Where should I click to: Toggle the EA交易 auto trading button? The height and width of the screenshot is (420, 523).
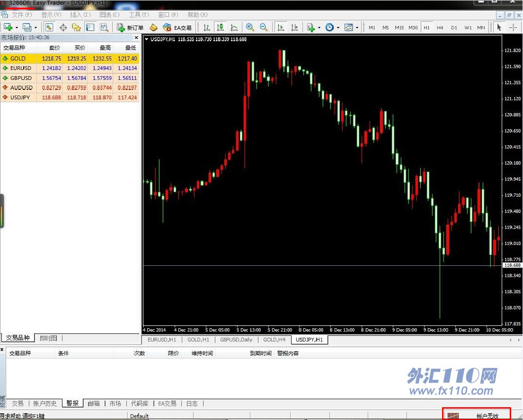tap(177, 27)
